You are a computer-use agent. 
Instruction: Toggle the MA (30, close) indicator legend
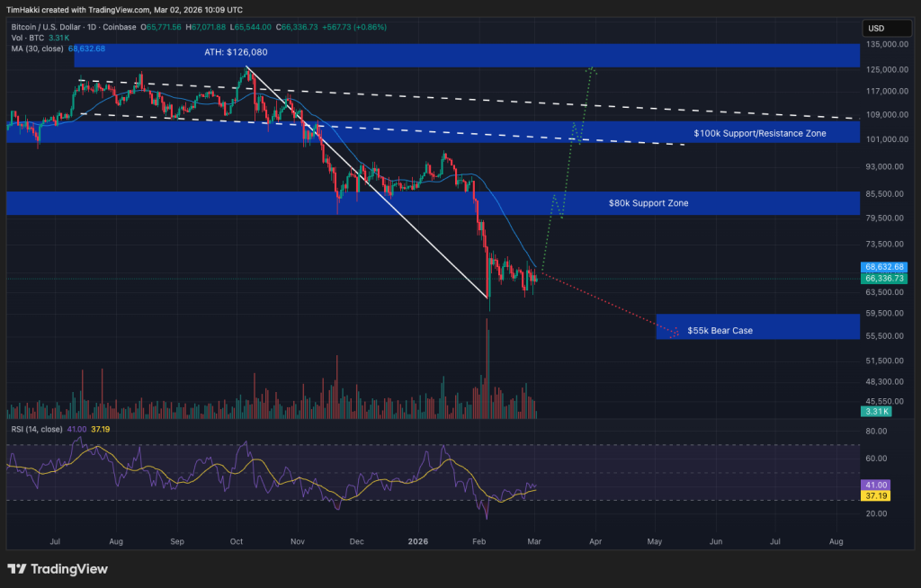[36, 49]
